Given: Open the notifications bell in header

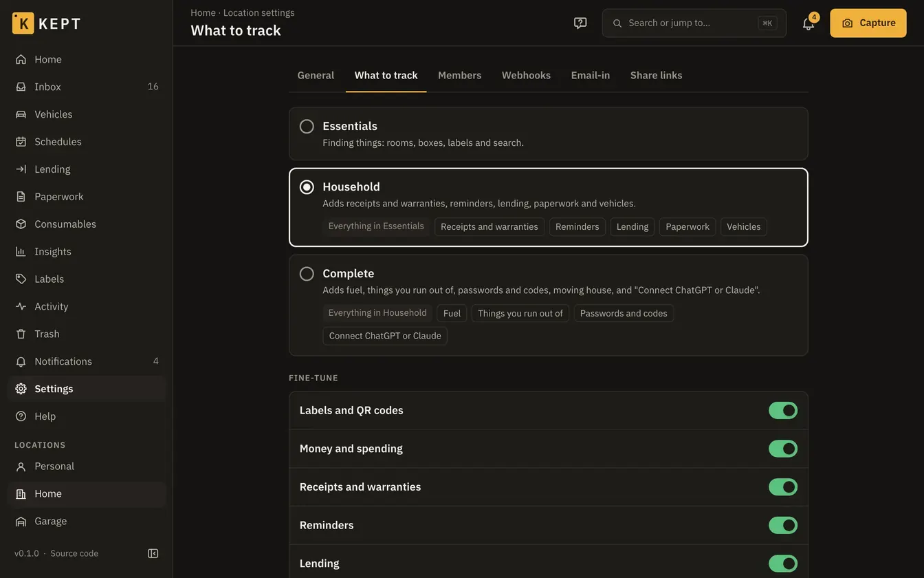Looking at the screenshot, I should (808, 23).
